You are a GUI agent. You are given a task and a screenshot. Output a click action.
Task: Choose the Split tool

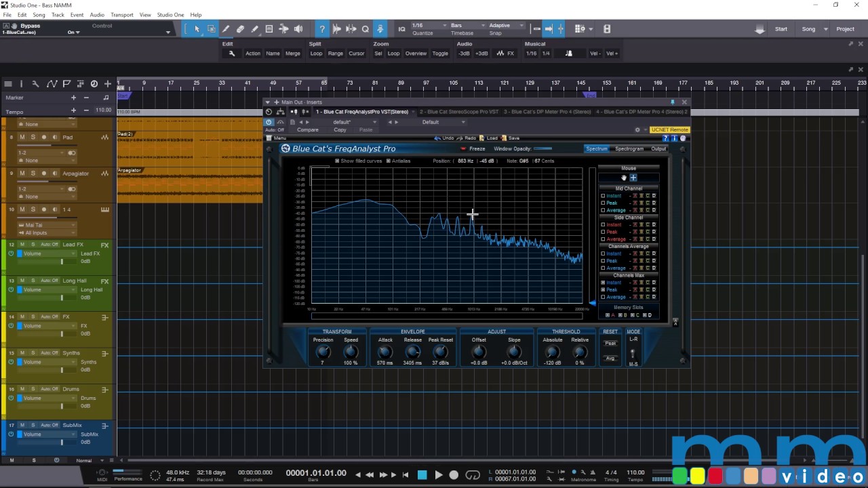click(x=226, y=29)
